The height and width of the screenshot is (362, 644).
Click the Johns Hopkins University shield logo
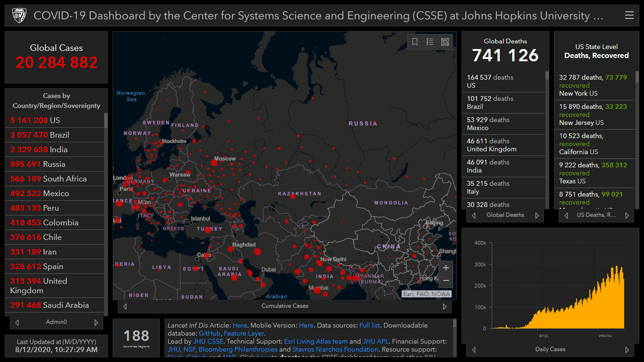(19, 16)
